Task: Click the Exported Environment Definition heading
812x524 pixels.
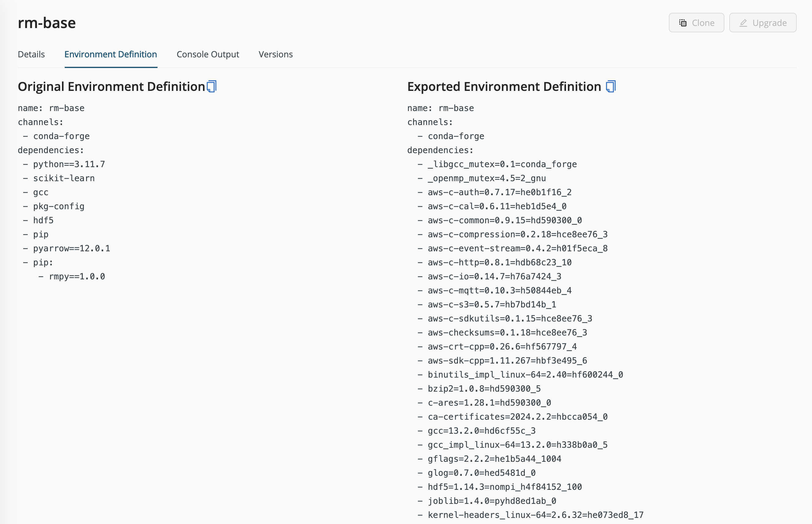Action: pos(504,86)
